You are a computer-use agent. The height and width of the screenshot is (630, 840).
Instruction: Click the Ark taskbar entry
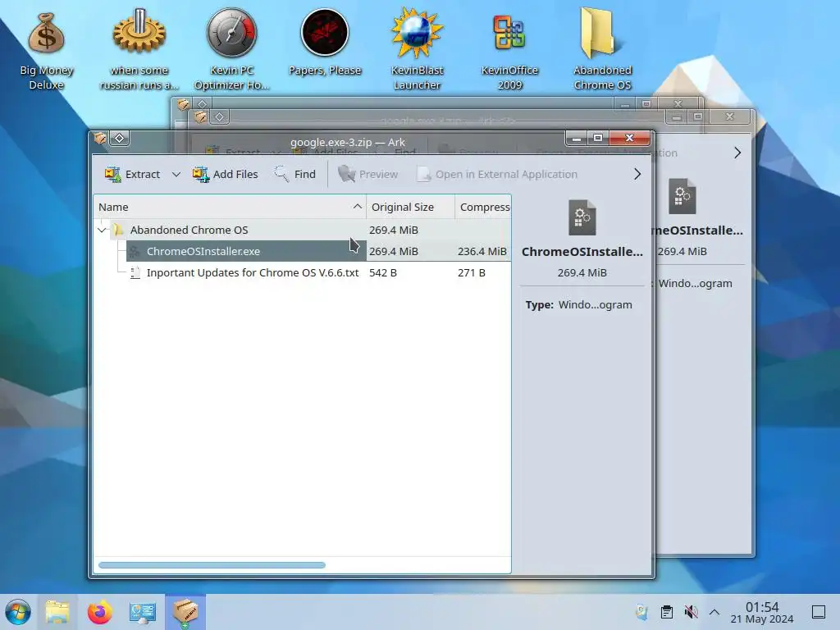click(185, 612)
